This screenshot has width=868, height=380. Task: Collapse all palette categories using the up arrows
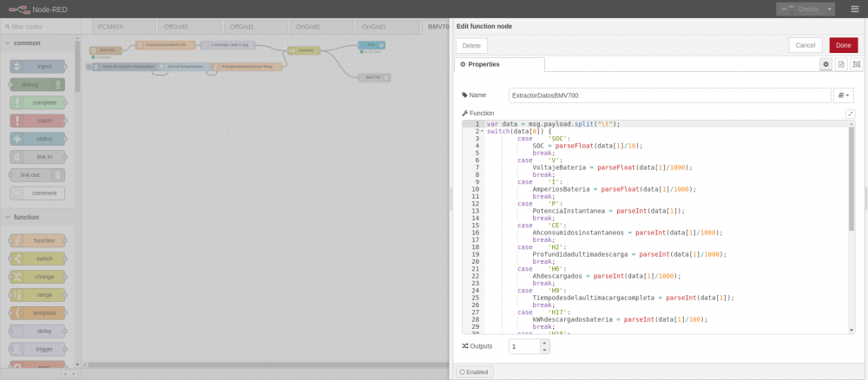tap(65, 375)
